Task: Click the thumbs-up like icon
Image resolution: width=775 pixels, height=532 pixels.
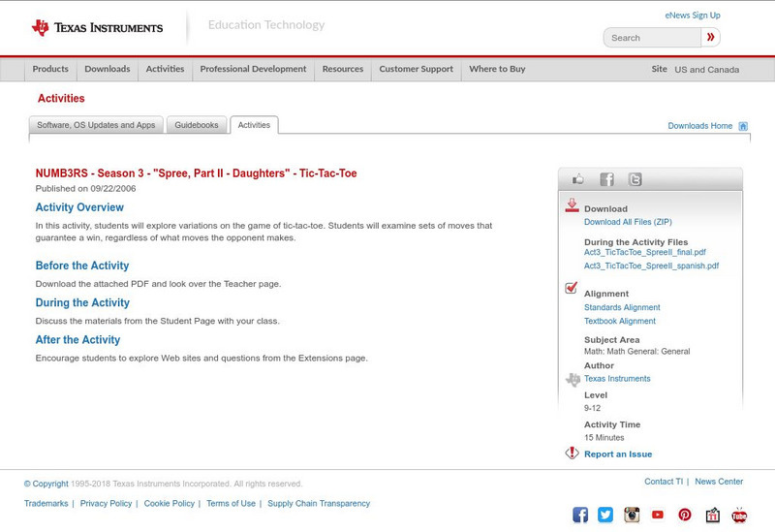Action: coord(577,179)
